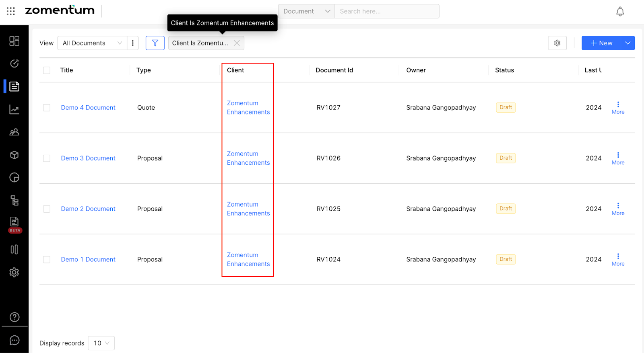
Task: Click the Owner column header
Action: click(416, 70)
